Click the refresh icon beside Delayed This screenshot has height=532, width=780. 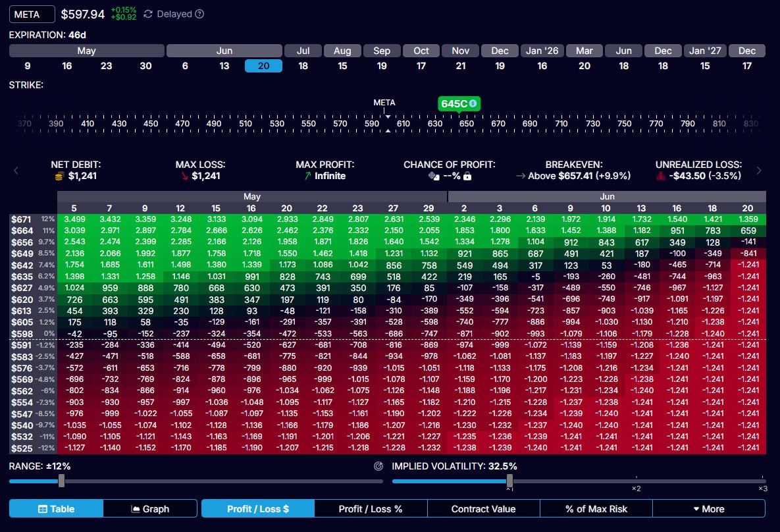148,14
